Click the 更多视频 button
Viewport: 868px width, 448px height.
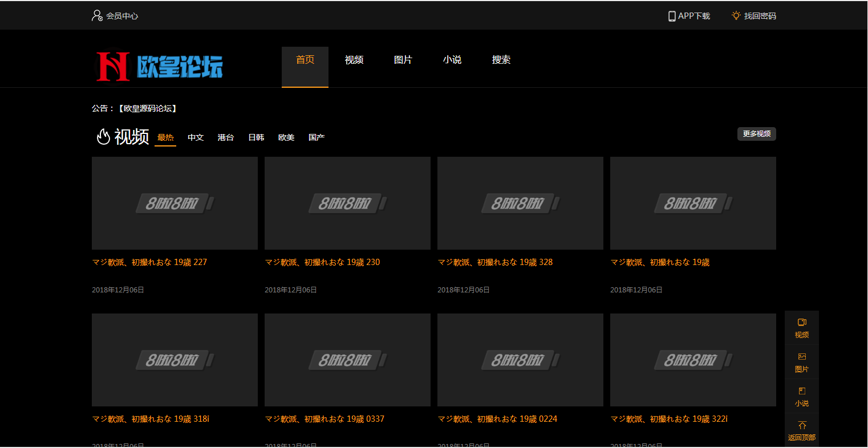[757, 133]
